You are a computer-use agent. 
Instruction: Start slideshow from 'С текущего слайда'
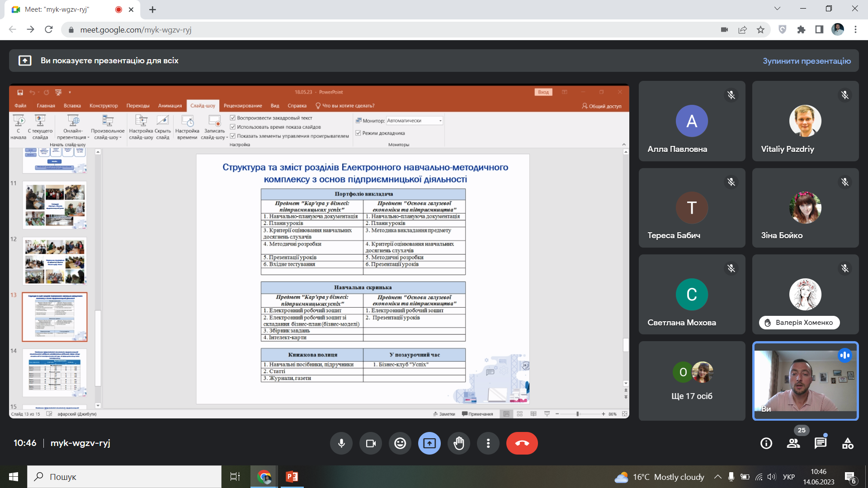[40, 127]
